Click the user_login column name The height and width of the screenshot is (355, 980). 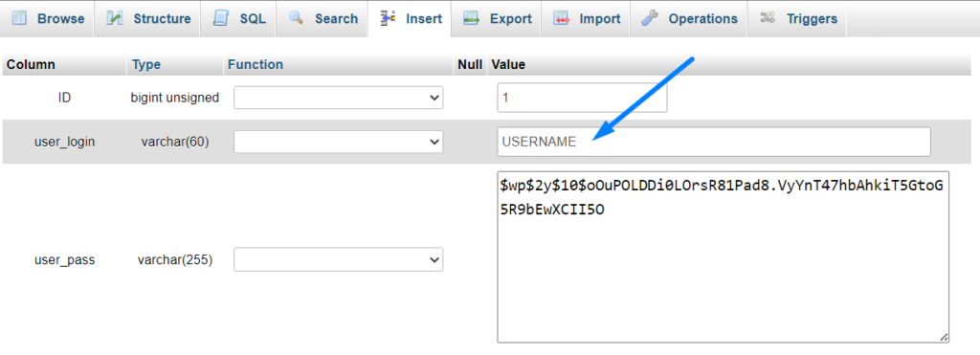click(64, 142)
